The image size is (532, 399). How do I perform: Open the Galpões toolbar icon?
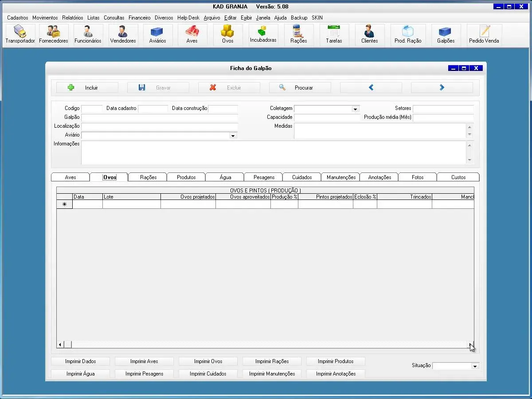tap(446, 35)
